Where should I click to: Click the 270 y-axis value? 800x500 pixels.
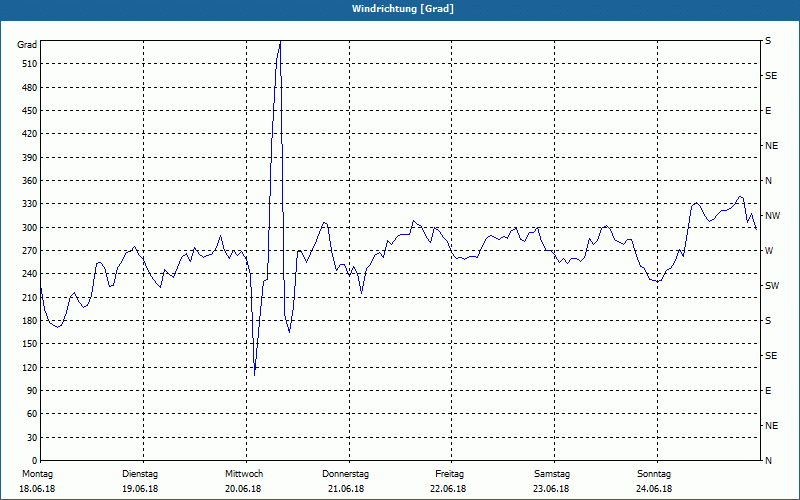click(x=30, y=251)
